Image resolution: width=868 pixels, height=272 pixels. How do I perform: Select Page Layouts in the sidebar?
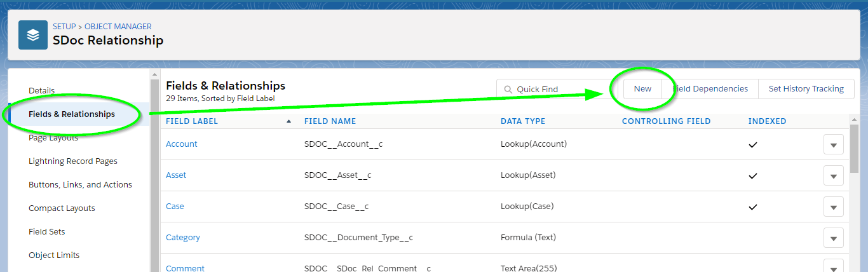[x=53, y=137]
